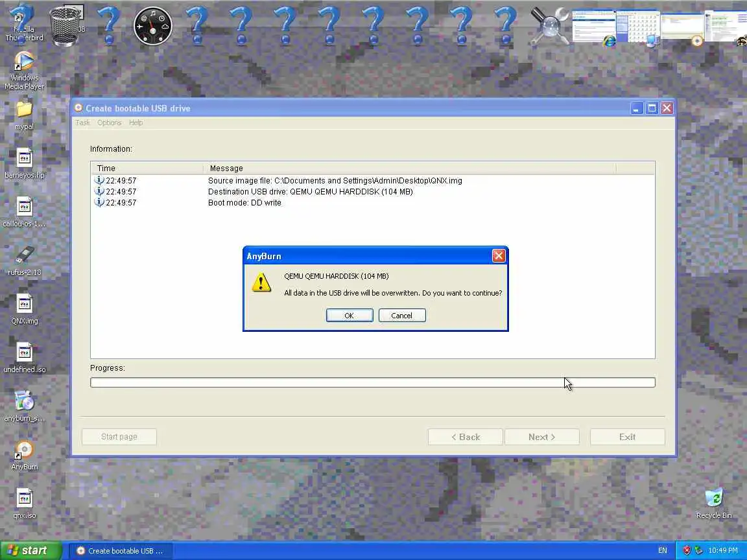Click the Next button

click(x=541, y=437)
